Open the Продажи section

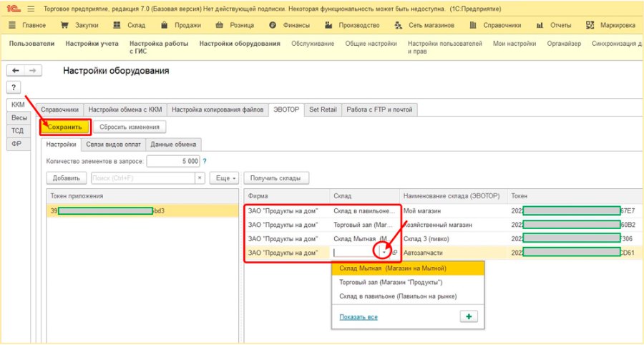click(187, 26)
